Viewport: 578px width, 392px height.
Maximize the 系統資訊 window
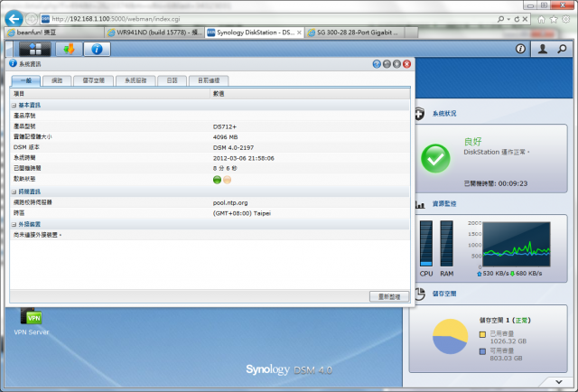click(396, 64)
